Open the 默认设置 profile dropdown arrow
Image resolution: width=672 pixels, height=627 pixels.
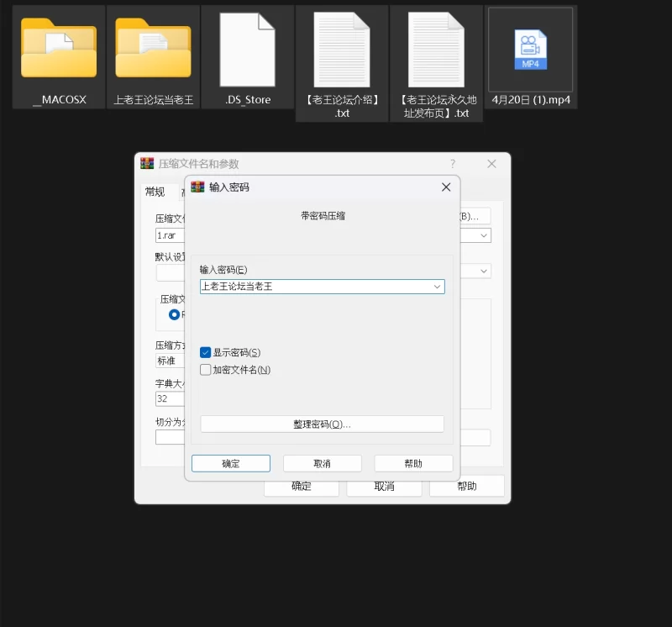[484, 271]
